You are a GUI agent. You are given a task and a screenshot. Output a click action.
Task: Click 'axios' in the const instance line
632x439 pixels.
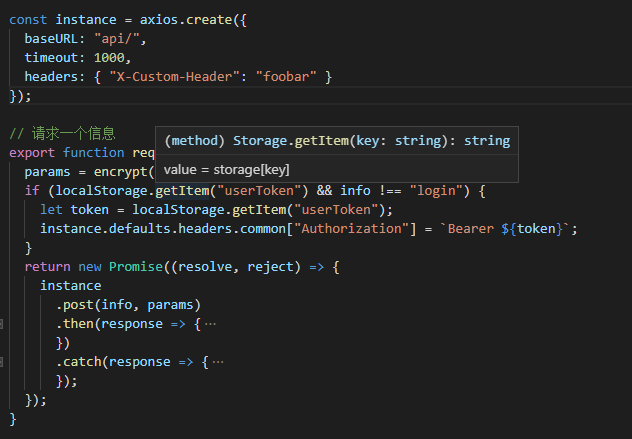coord(159,20)
